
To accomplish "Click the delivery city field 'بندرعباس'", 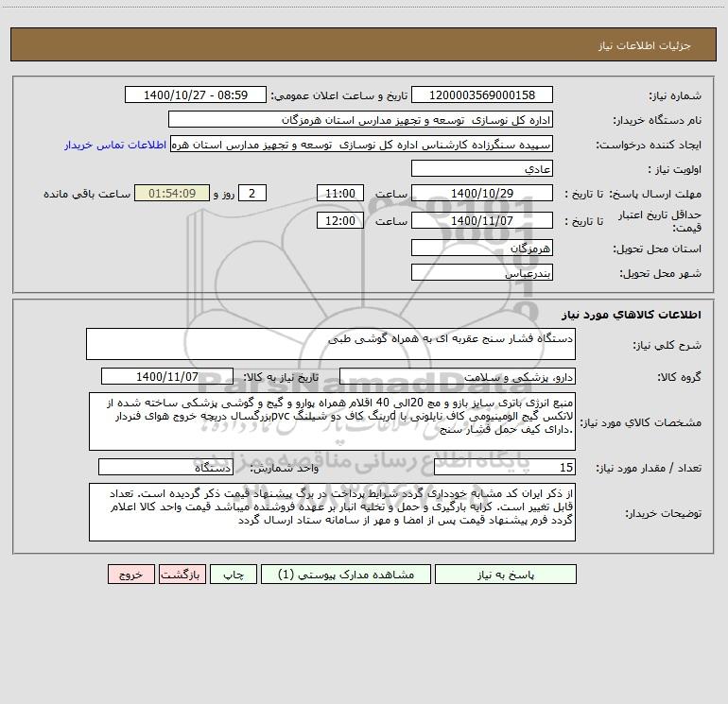I will point(482,272).
